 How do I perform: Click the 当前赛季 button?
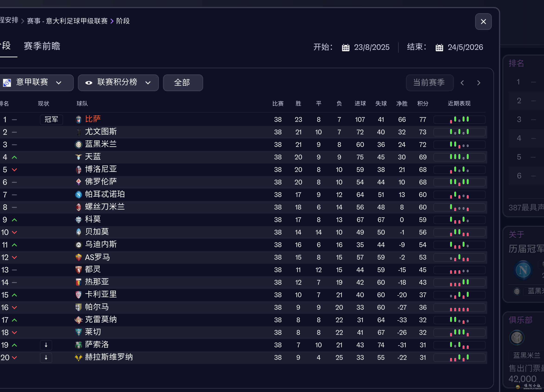pos(429,83)
